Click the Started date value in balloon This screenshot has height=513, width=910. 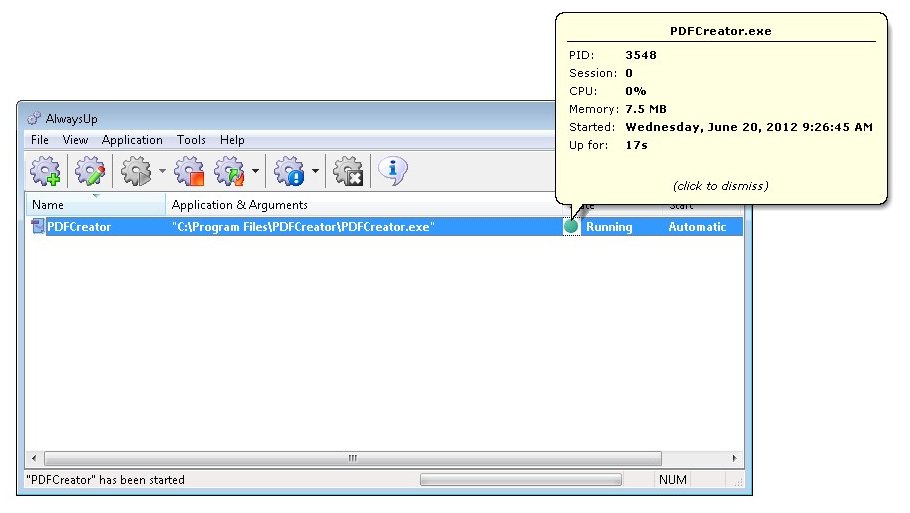(749, 127)
